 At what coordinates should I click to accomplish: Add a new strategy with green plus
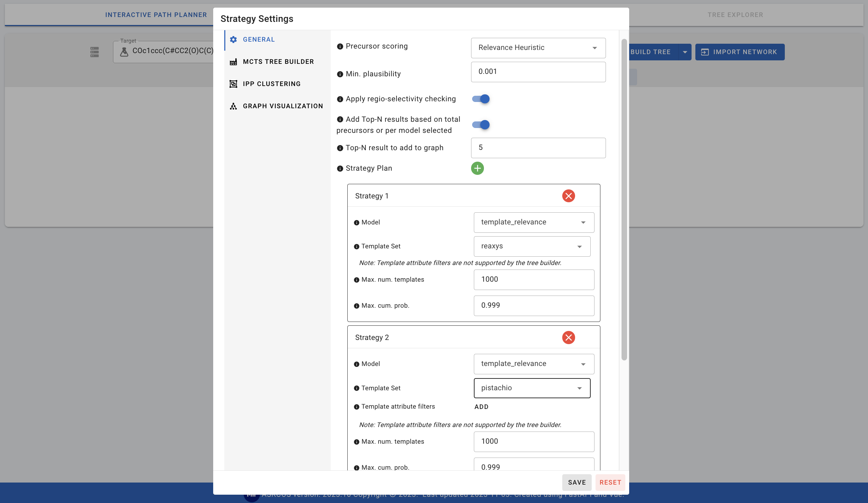point(477,168)
